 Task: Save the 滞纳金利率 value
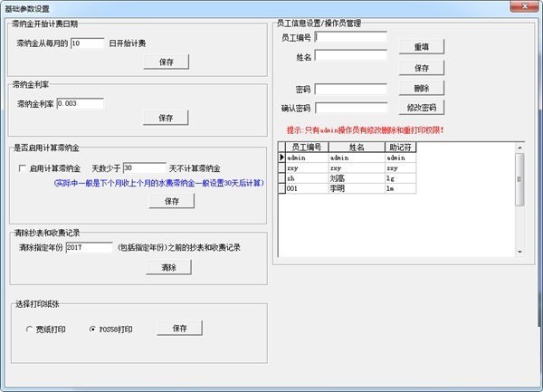coord(166,119)
